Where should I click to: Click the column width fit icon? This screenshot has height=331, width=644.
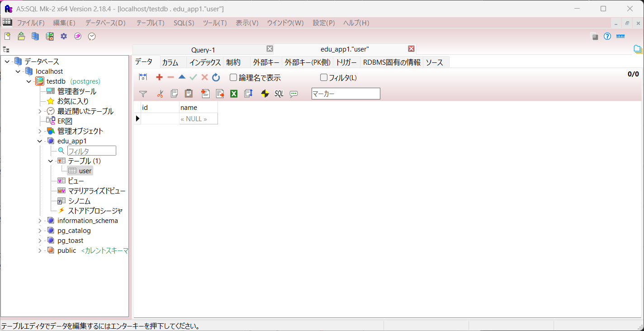tap(143, 77)
